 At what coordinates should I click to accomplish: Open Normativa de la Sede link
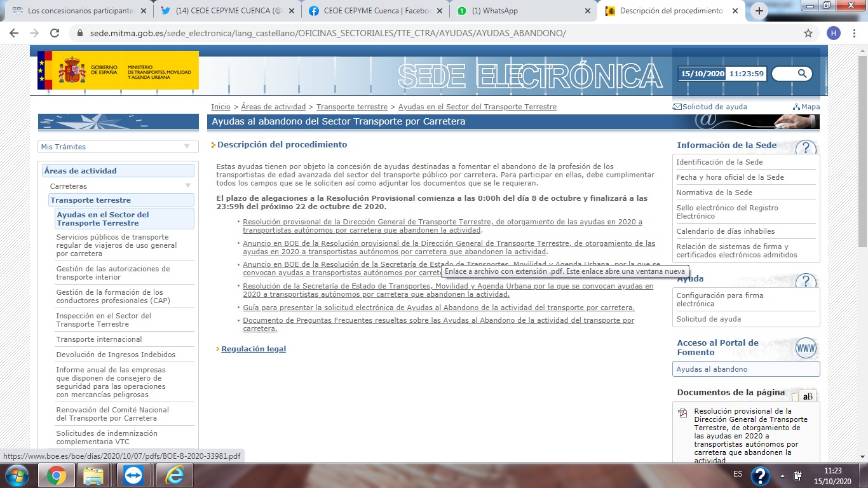714,193
